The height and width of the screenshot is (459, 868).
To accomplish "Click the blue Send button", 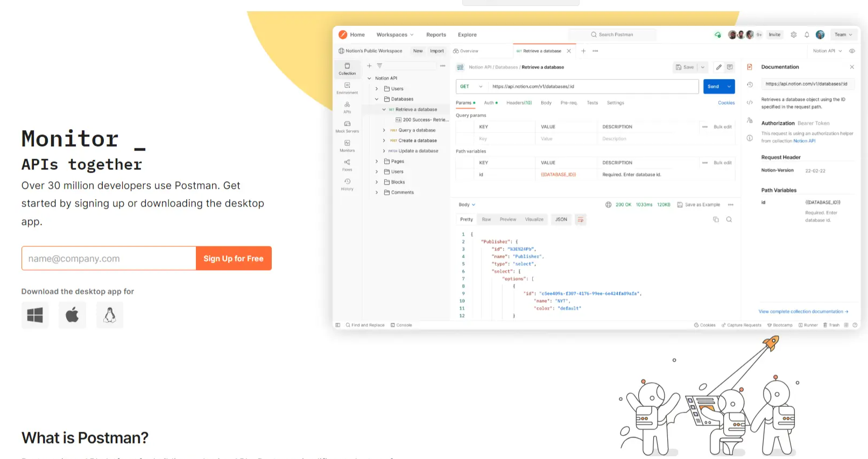I will pyautogui.click(x=714, y=86).
